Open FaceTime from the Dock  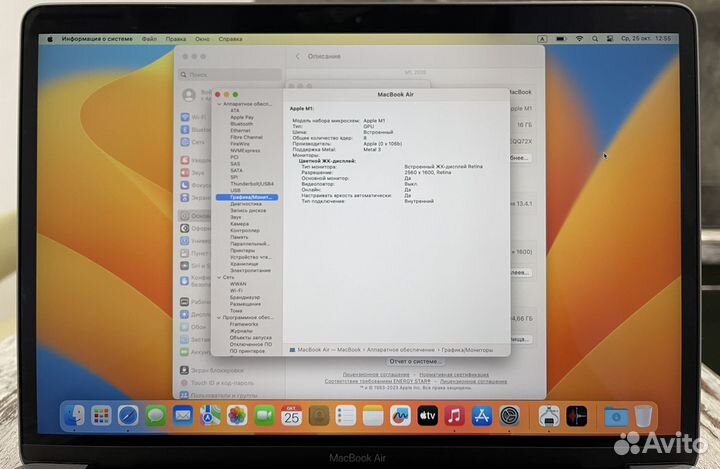point(264,416)
